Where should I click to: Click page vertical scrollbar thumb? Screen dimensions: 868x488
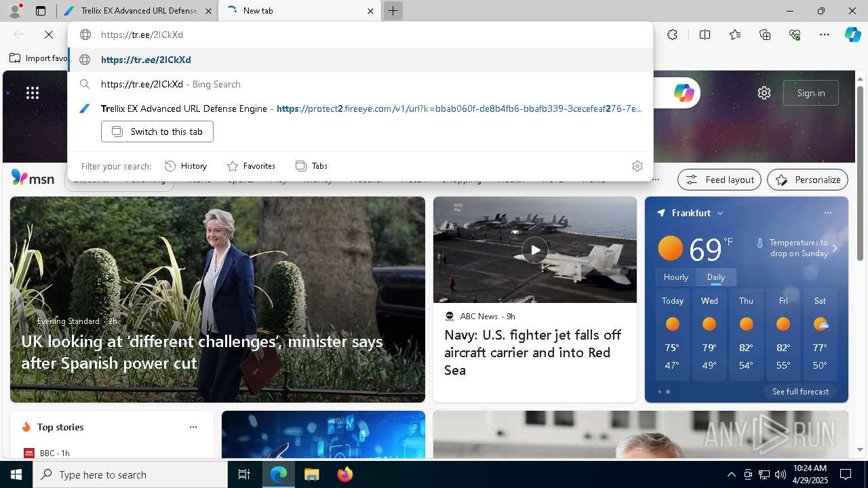(860, 173)
